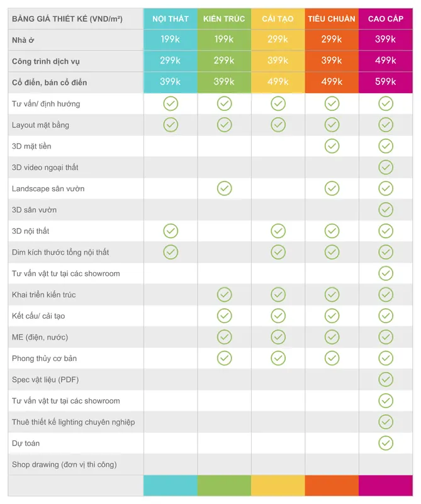The width and height of the screenshot is (421, 504).
Task: Click the 599k Cổ điển price under CAO CẤP
Action: [x=385, y=82]
